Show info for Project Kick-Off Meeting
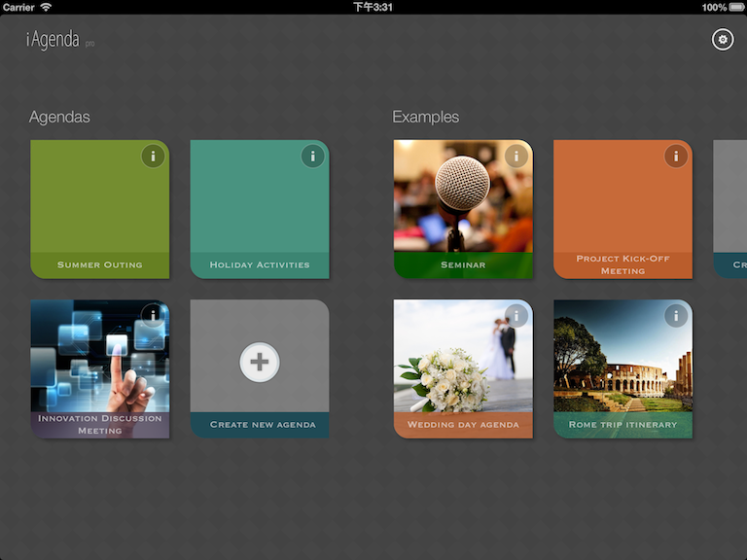The height and width of the screenshot is (560, 747). pyautogui.click(x=676, y=157)
